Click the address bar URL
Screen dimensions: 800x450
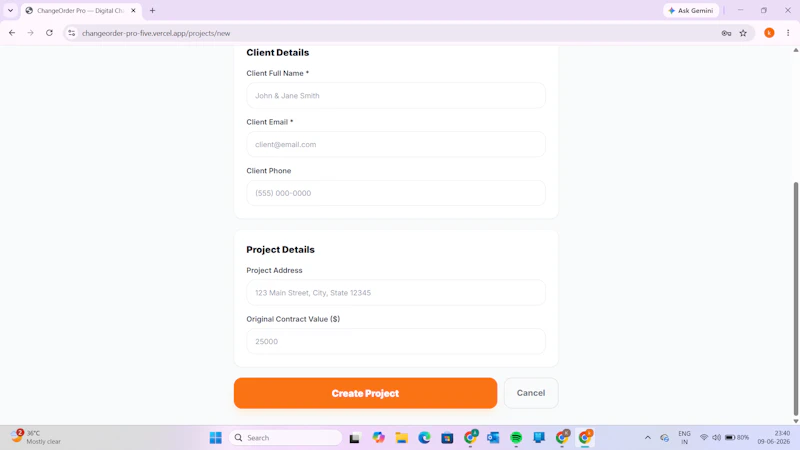click(156, 33)
